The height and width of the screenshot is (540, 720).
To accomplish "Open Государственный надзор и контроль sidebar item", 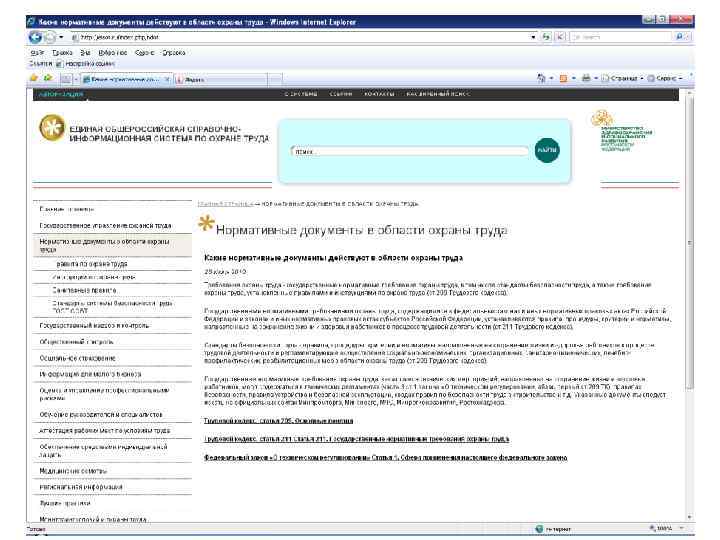I will click(94, 326).
